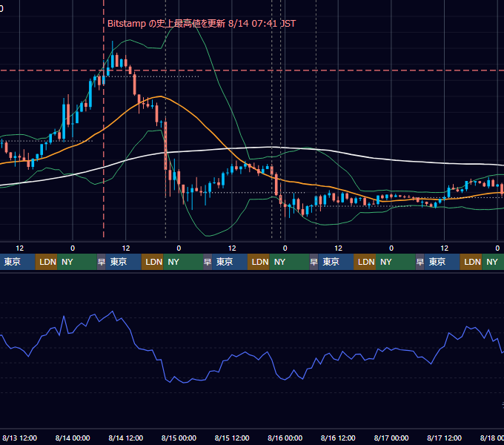This screenshot has height=445, width=504.
Task: Click the 8/16 12:00 date label
Action: (338, 438)
